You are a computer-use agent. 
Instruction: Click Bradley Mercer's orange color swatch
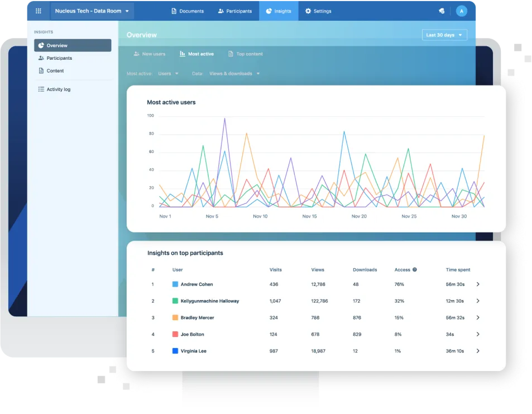175,317
